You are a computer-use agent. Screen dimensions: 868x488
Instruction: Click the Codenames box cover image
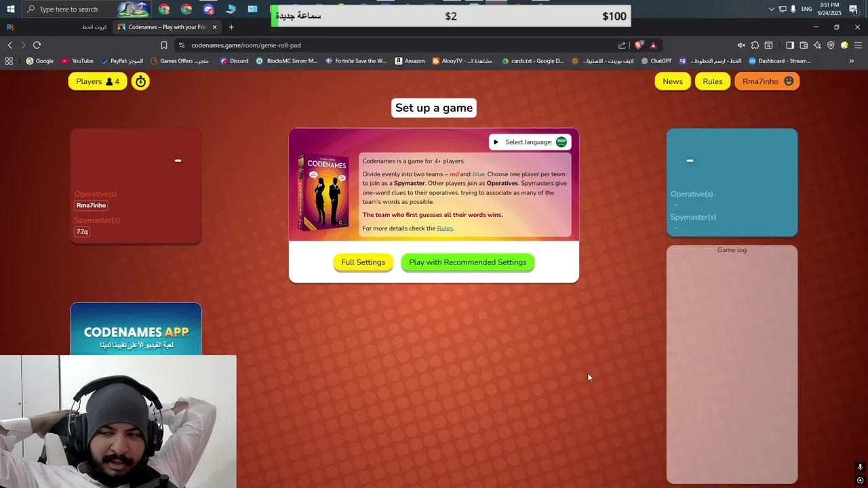(x=323, y=192)
